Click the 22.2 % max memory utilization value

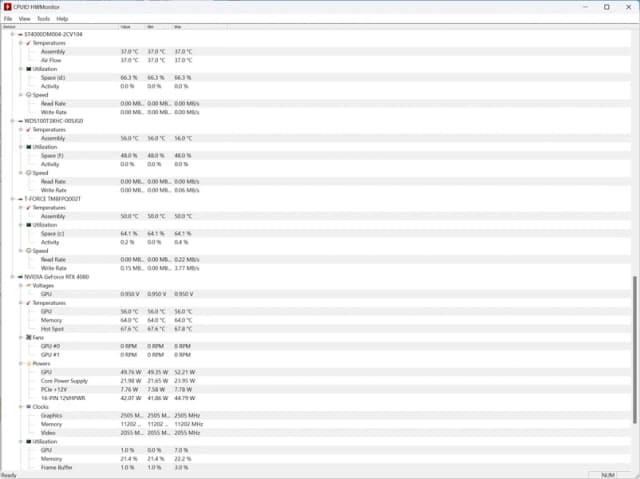click(182, 459)
